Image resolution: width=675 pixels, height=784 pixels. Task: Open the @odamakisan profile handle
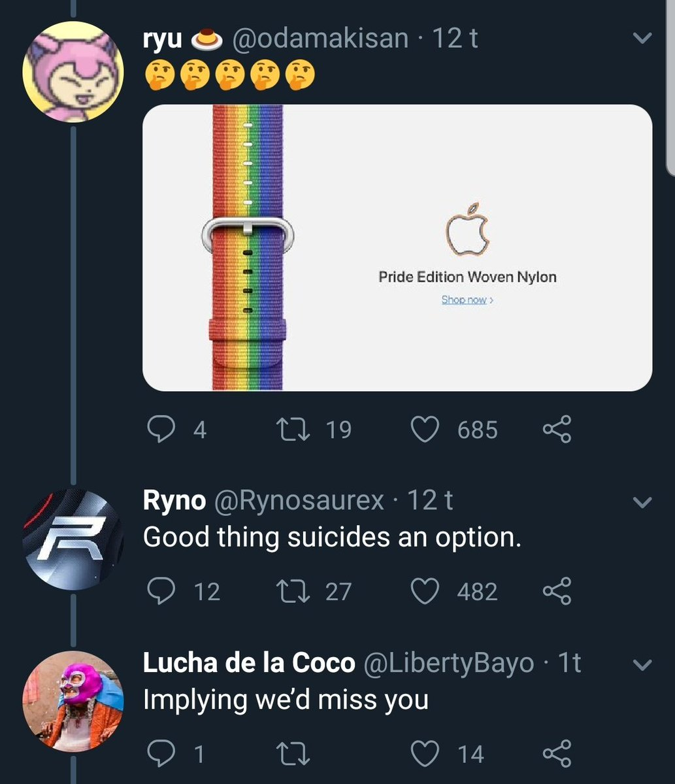pyautogui.click(x=320, y=39)
